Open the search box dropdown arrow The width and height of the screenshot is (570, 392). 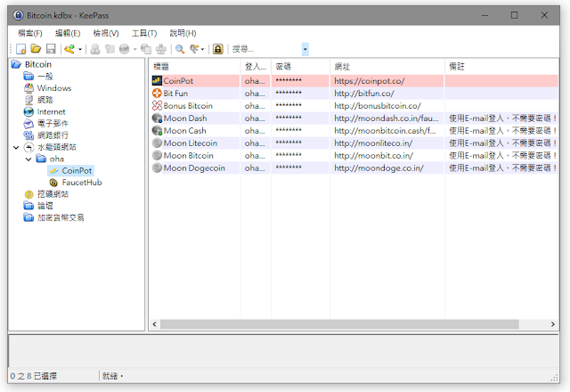pyautogui.click(x=305, y=49)
